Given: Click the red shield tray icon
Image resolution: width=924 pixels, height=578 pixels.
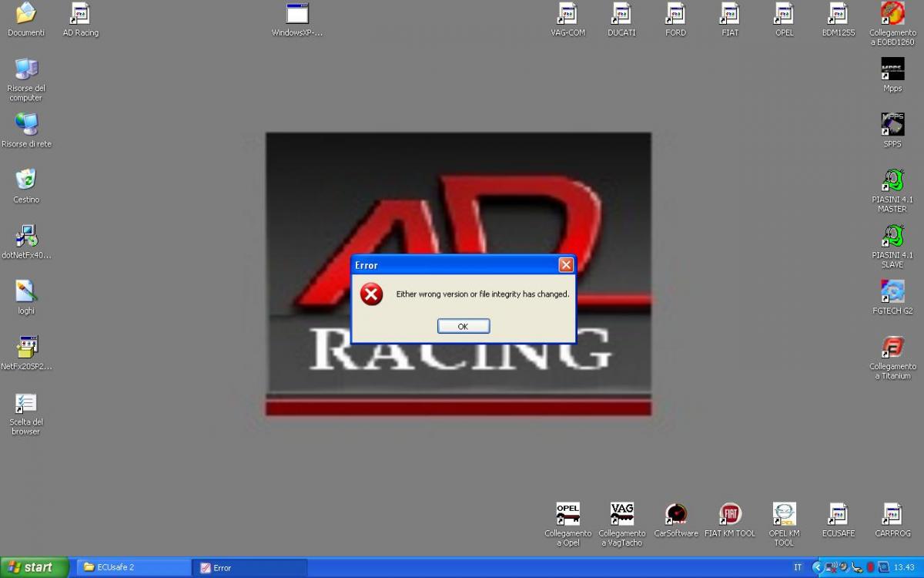Looking at the screenshot, I should pos(870,567).
